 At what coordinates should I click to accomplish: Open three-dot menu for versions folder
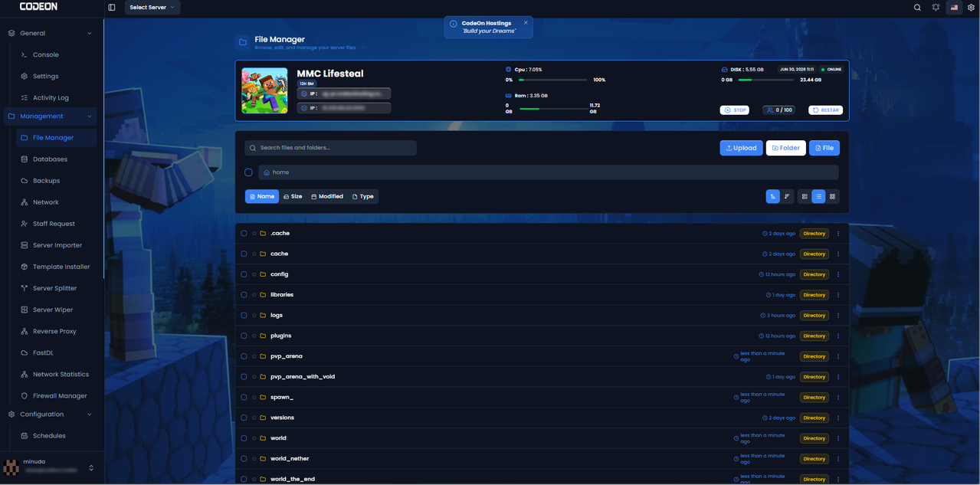pos(838,418)
